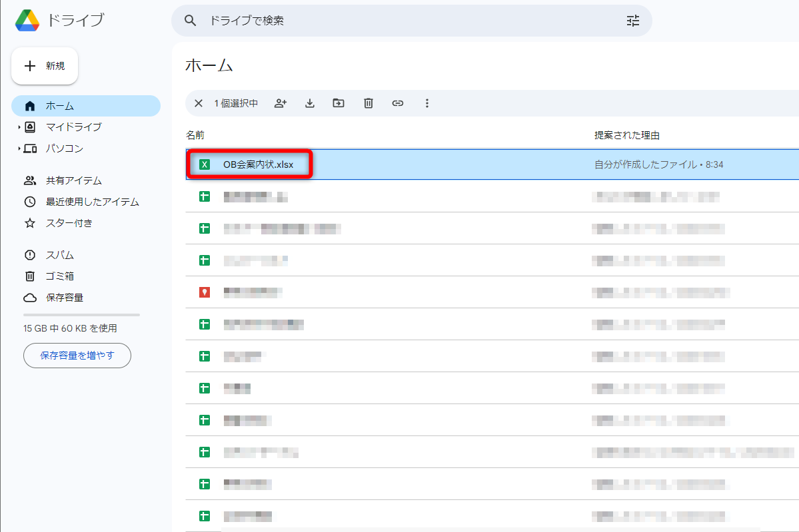Screen dimensions: 799x532
Task: Copy a link with the link icon
Action: (x=397, y=103)
